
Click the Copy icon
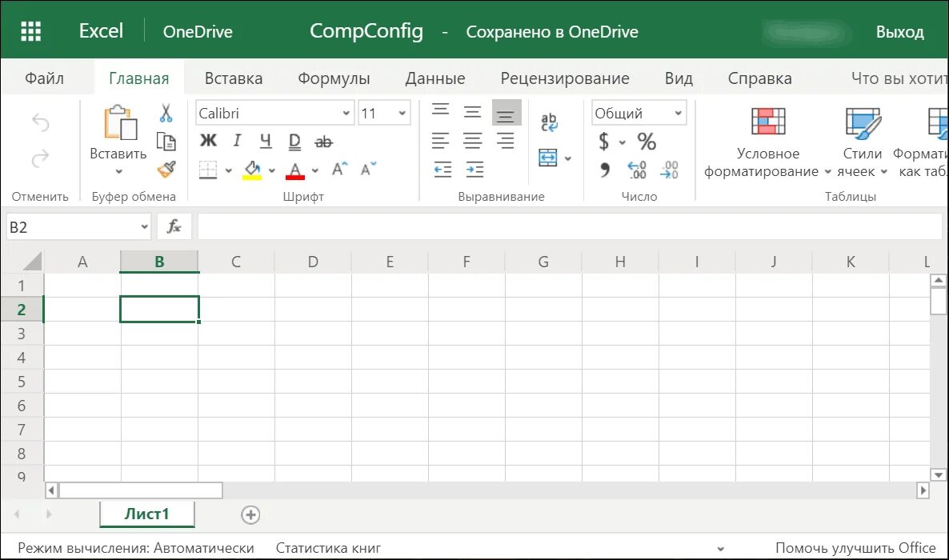(166, 141)
